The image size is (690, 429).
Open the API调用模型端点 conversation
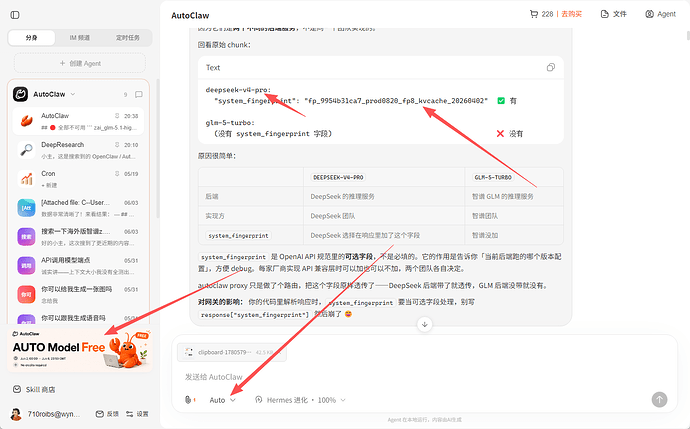pos(66,260)
